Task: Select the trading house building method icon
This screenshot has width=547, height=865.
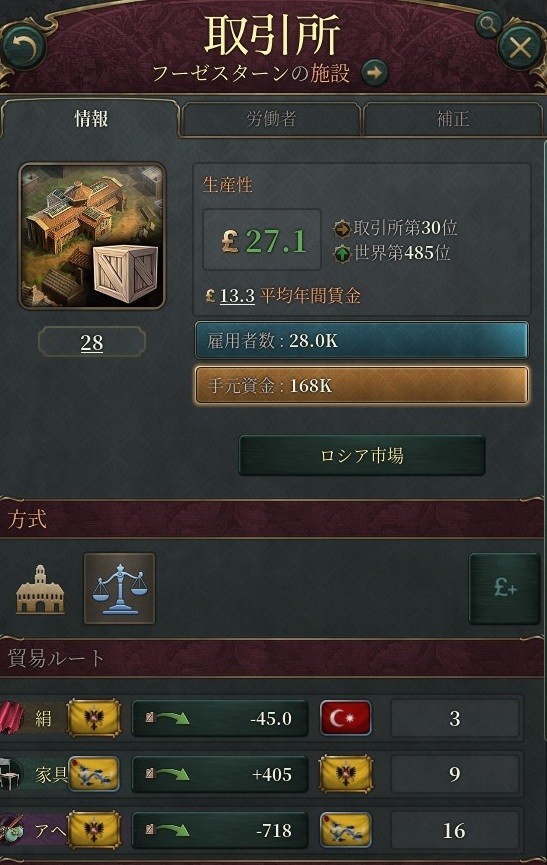Action: pos(40,589)
